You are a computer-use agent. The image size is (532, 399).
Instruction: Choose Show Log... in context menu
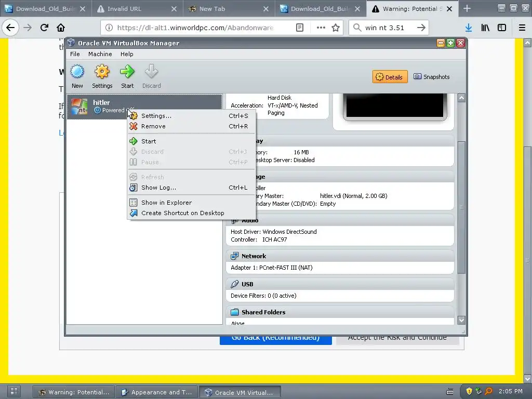pyautogui.click(x=192, y=188)
